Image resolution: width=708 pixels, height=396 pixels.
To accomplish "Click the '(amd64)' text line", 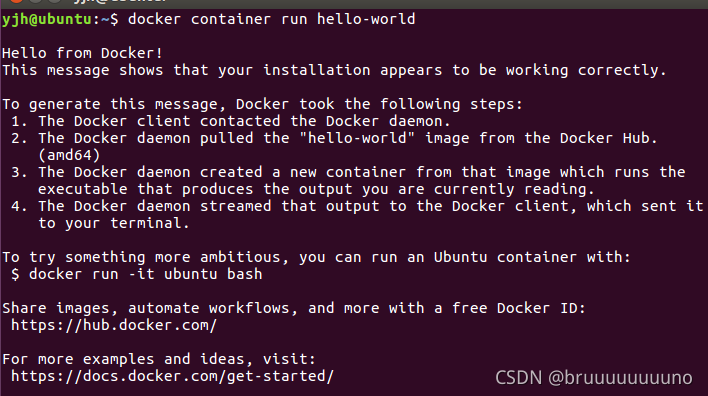I will [x=69, y=155].
